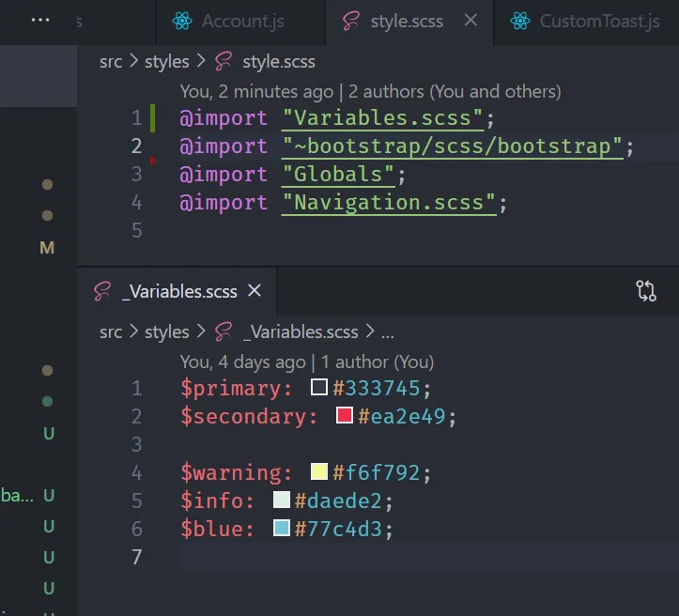Click the #f6f792 warning color swatch

point(318,471)
